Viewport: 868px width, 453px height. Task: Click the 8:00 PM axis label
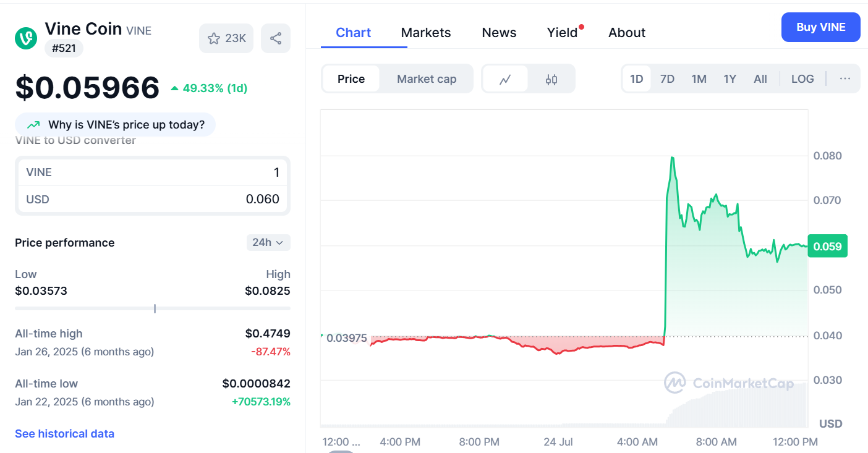tap(479, 442)
